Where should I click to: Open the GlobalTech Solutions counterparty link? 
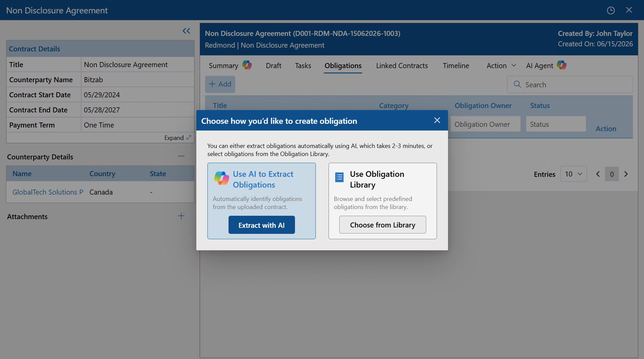click(x=48, y=192)
